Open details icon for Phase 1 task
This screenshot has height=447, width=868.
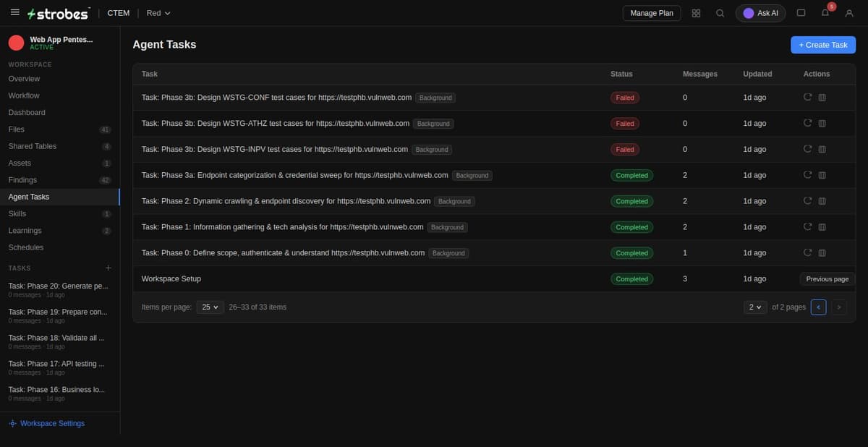click(822, 227)
